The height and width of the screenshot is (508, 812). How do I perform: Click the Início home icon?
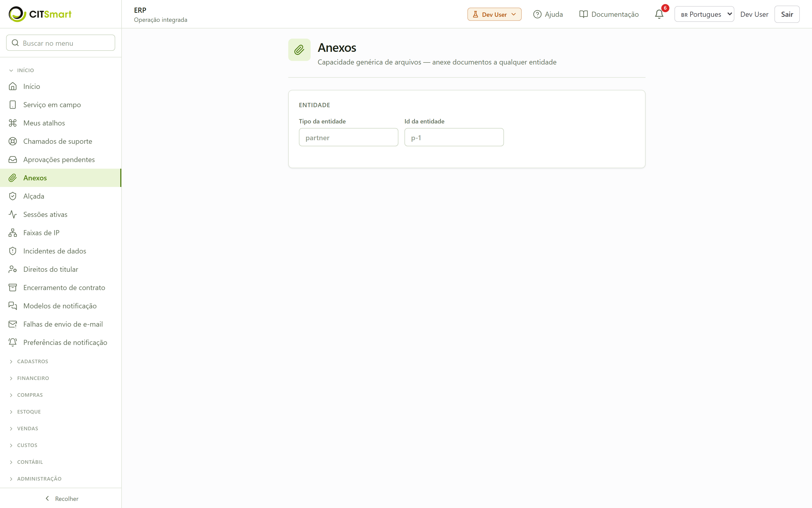pos(13,86)
